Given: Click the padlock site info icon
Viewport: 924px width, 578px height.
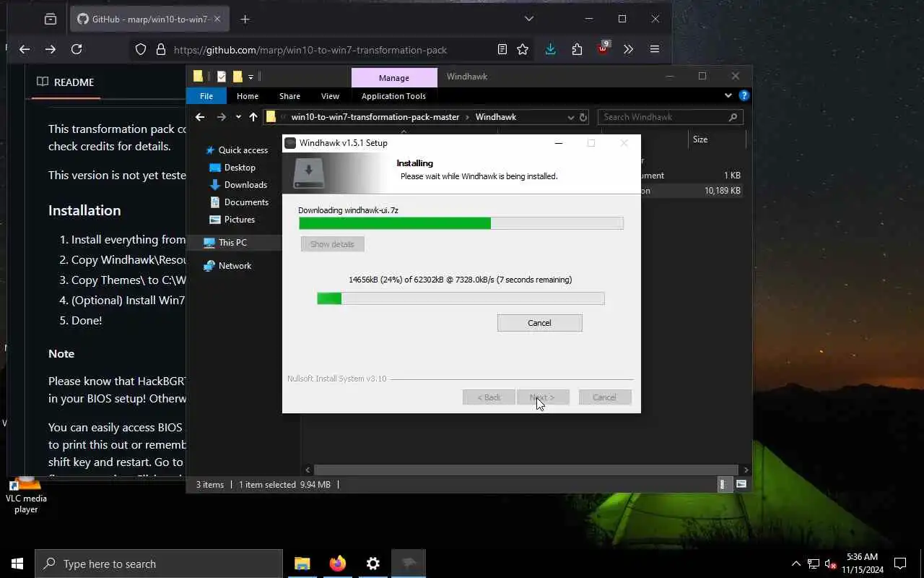Looking at the screenshot, I should coord(160,49).
